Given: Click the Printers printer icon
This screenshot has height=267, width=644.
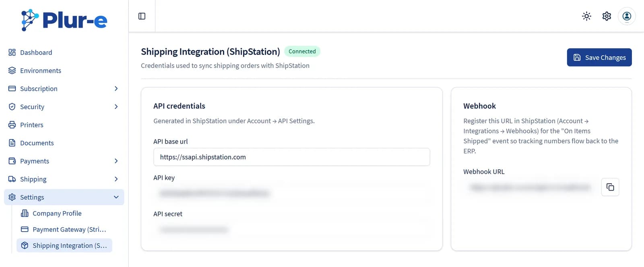Looking at the screenshot, I should click(12, 125).
